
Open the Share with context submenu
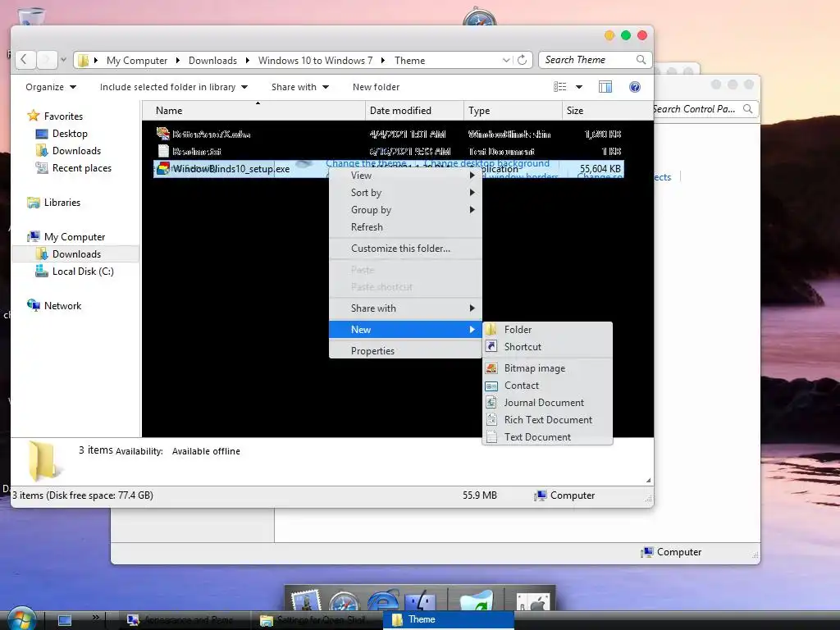pos(405,308)
